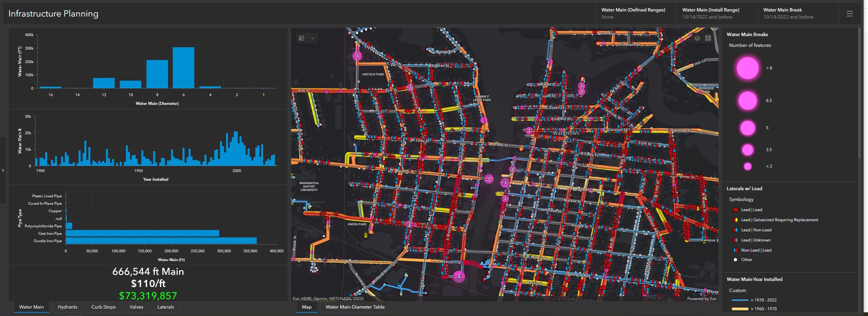The width and height of the screenshot is (868, 316).
Task: Click the < 2 breaks legend circle
Action: point(748,166)
